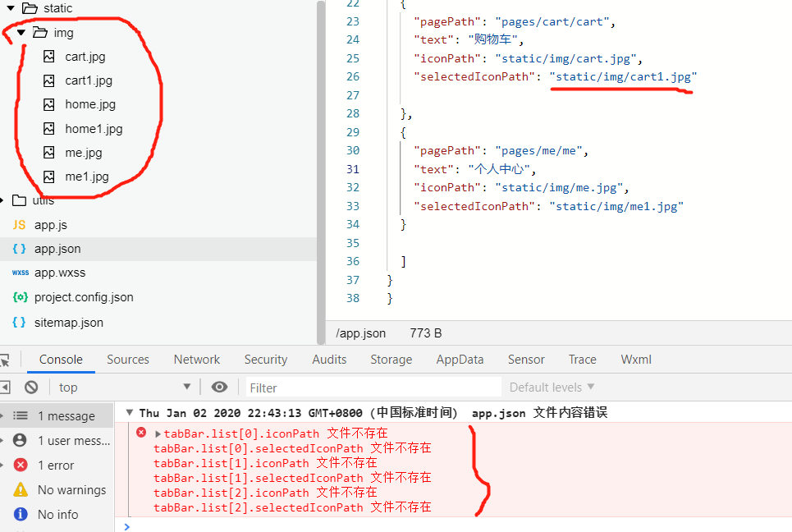Open app.wxss file

tap(60, 273)
